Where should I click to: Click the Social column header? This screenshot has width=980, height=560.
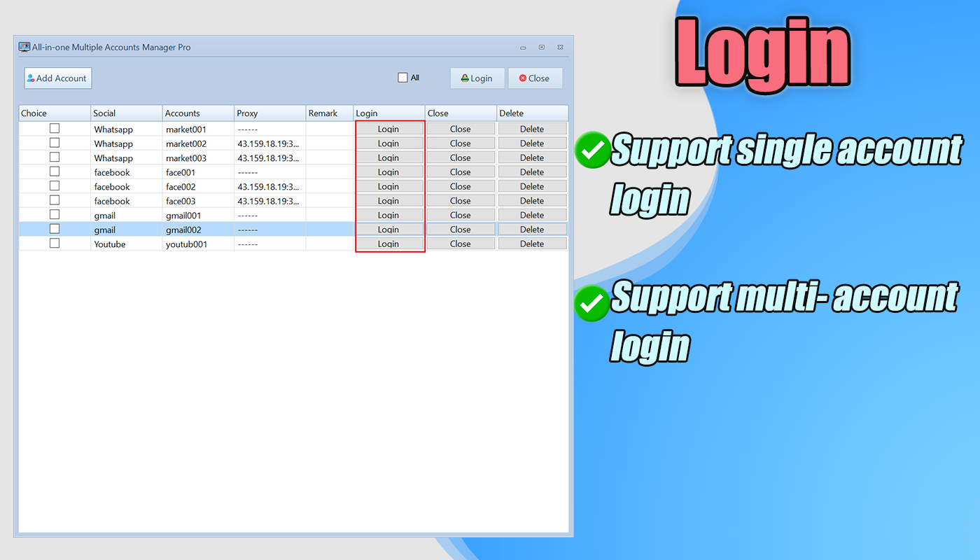pos(126,113)
